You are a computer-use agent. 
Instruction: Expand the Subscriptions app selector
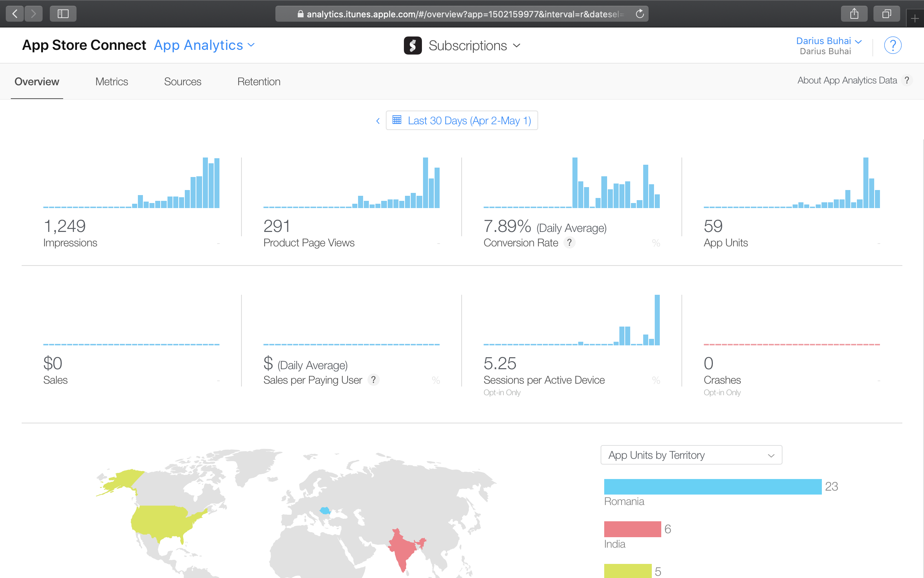pos(475,46)
